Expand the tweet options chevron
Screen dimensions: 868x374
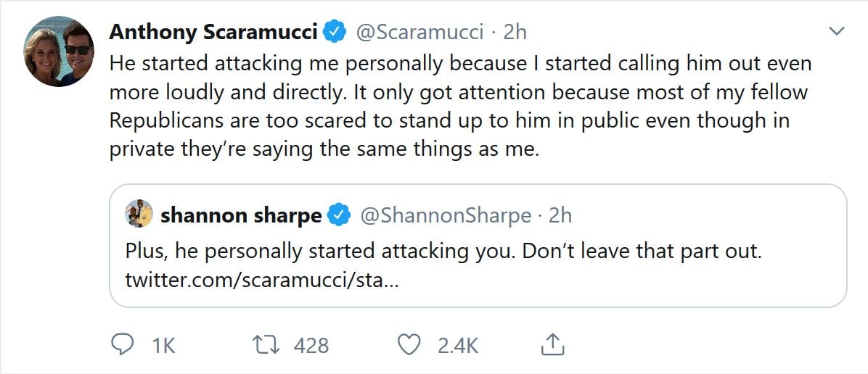tap(836, 31)
